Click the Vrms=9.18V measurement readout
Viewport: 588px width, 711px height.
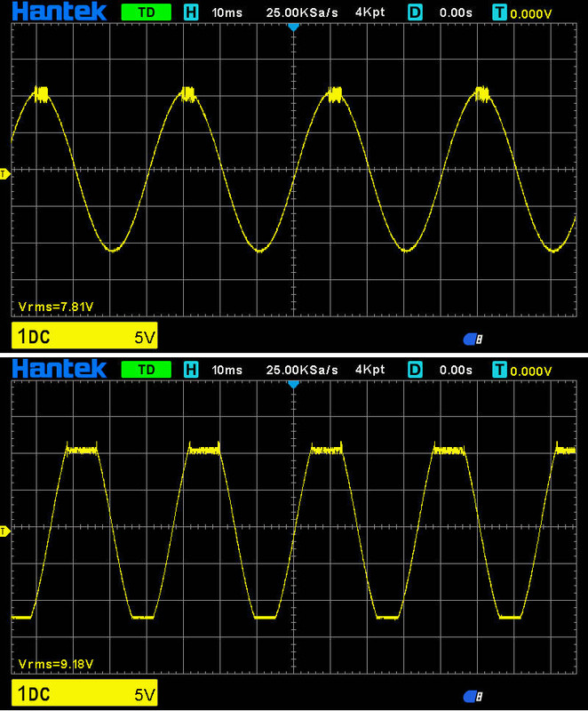coord(56,664)
